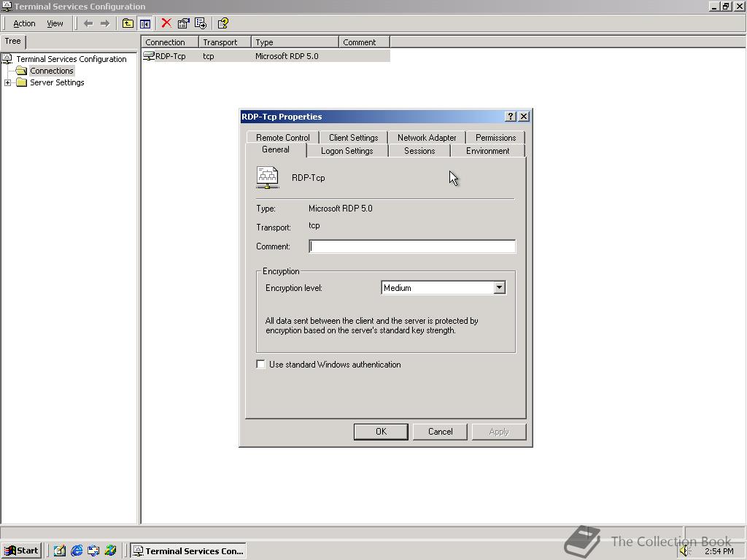Click the 2:54 PM clock in the tray
747x560 pixels.
(719, 551)
